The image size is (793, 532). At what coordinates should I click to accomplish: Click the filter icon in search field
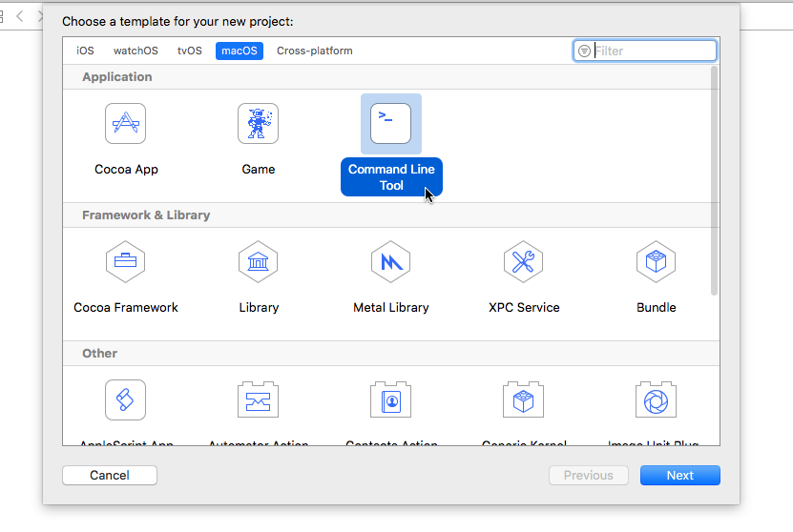pyautogui.click(x=584, y=51)
